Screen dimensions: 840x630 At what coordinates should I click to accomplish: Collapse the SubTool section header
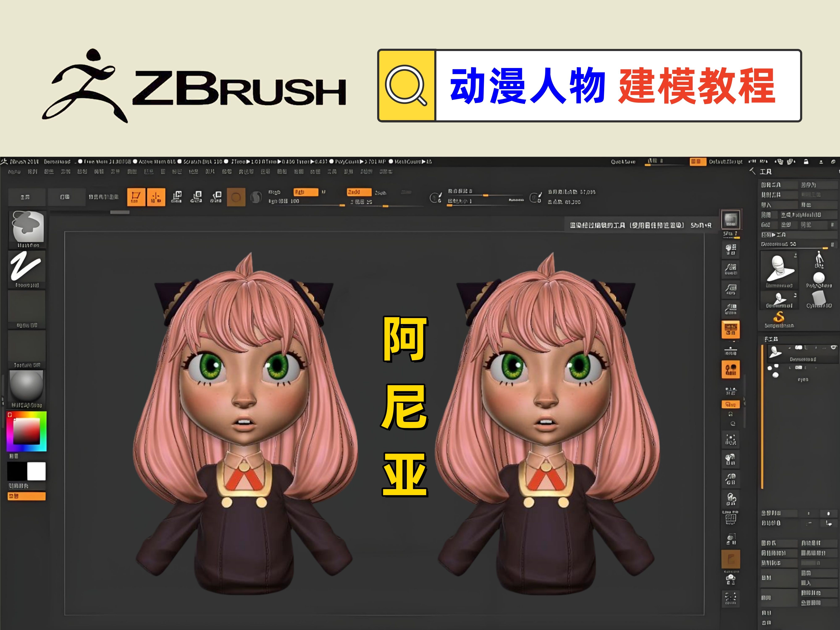[771, 339]
